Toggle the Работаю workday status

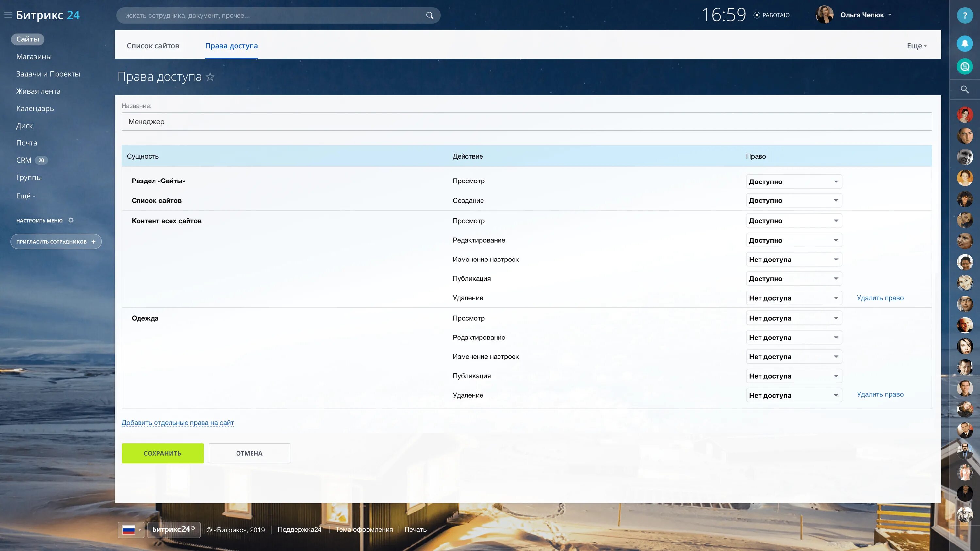pos(771,15)
